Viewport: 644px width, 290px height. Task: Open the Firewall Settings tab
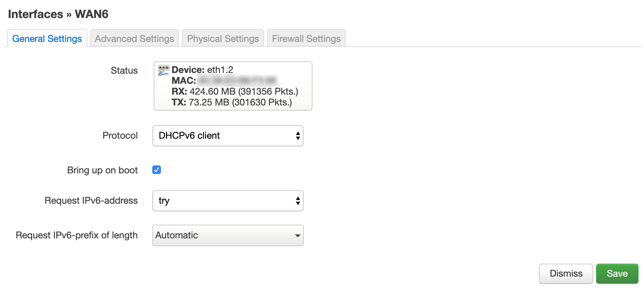pos(306,38)
